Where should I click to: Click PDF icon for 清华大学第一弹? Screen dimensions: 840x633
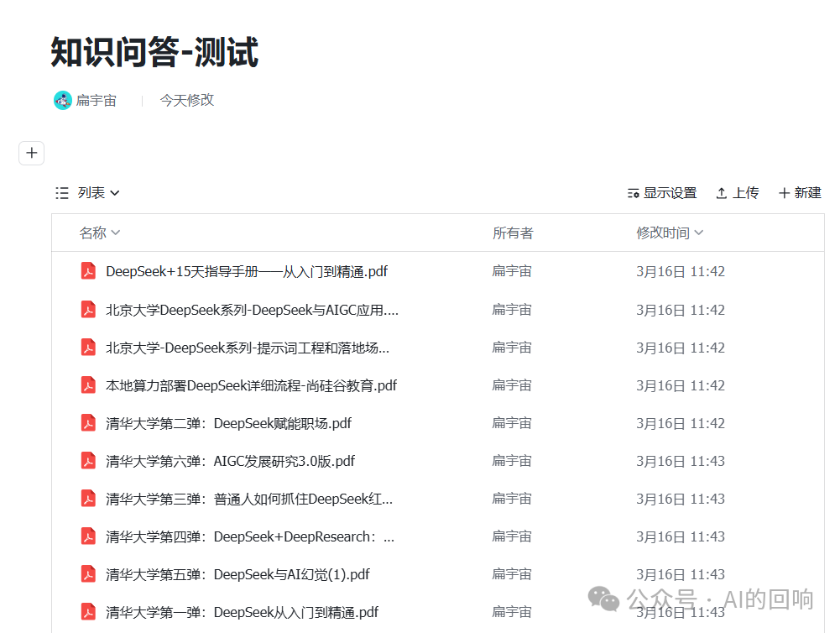88,611
